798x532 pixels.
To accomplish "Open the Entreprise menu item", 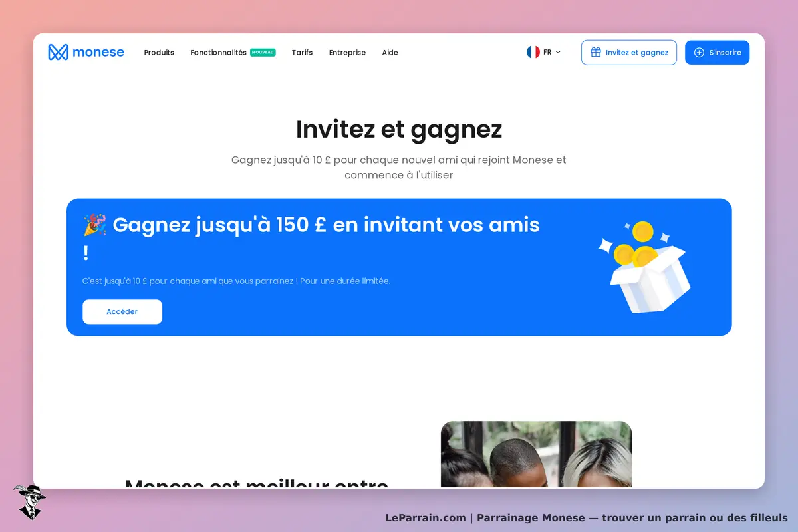I will [x=347, y=53].
